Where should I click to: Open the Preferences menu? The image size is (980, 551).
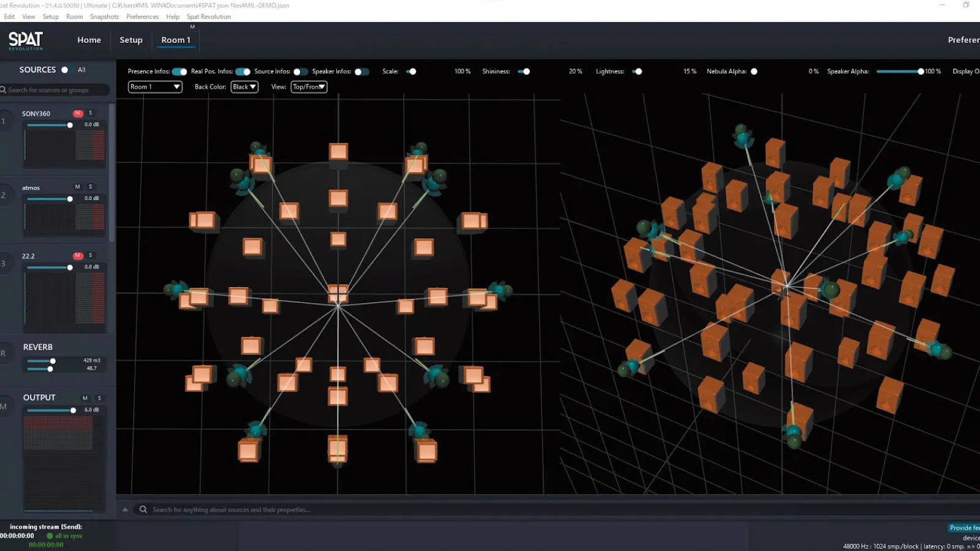coord(142,17)
